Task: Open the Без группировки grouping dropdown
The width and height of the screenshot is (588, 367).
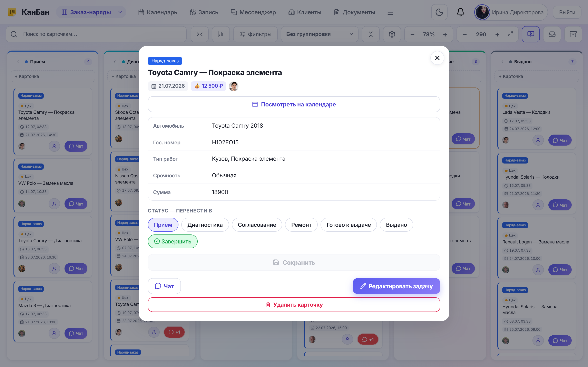Action: (x=320, y=34)
